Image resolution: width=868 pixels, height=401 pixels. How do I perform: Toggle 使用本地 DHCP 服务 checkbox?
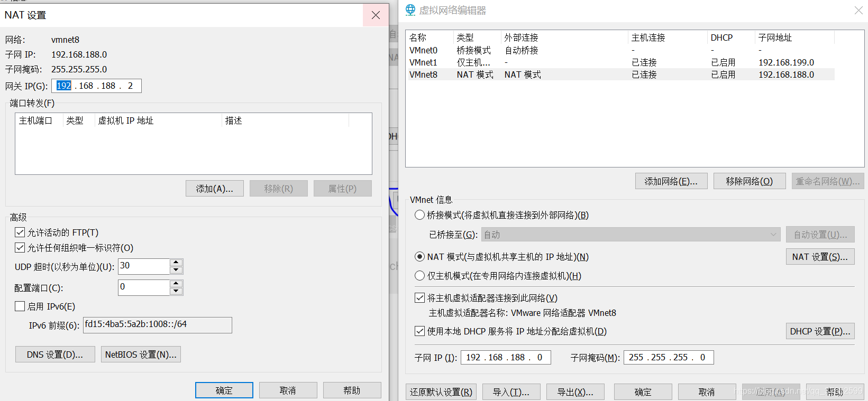419,331
